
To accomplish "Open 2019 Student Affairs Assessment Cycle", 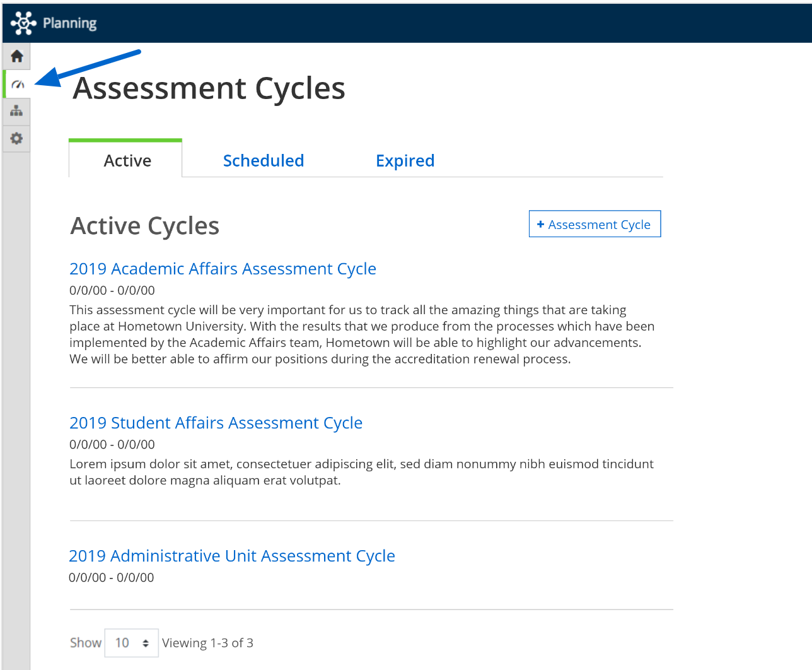I will (216, 422).
